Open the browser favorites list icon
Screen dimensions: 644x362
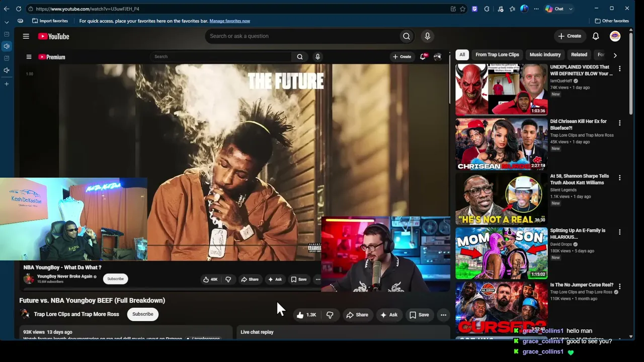[512, 9]
